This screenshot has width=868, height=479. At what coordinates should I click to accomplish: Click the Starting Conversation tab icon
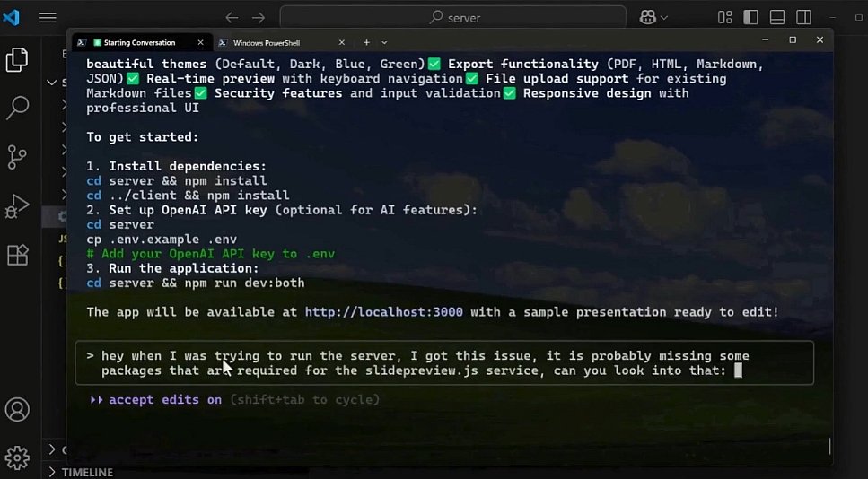coord(82,42)
